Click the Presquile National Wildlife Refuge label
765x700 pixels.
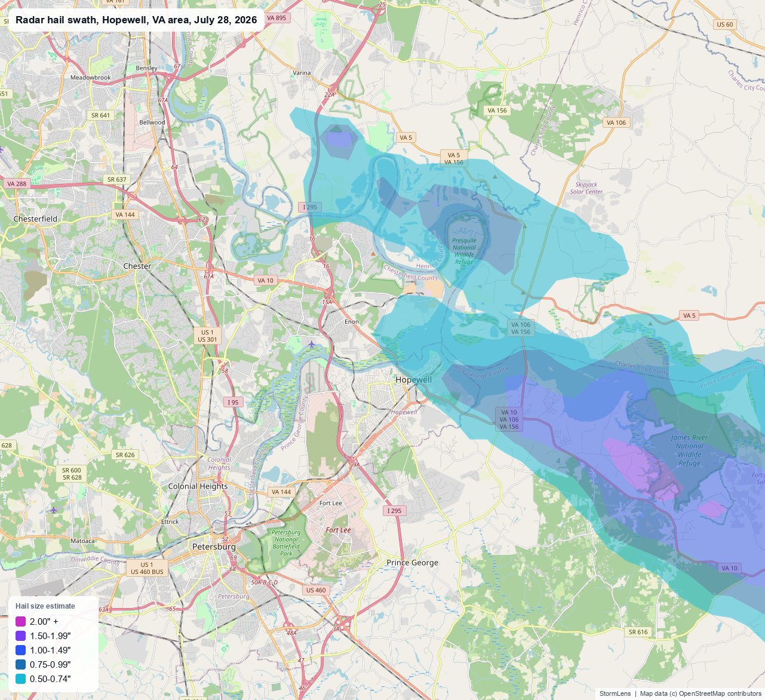pyautogui.click(x=465, y=251)
